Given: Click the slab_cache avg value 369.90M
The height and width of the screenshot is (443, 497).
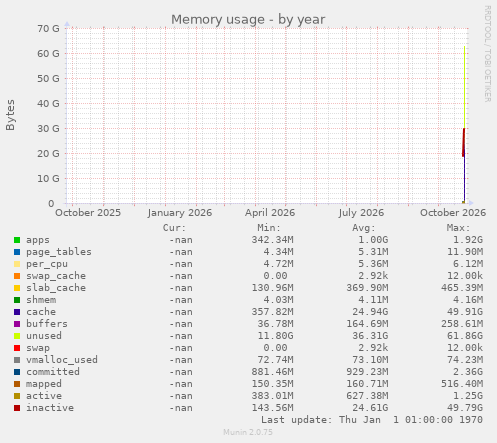Looking at the screenshot, I should [367, 288].
